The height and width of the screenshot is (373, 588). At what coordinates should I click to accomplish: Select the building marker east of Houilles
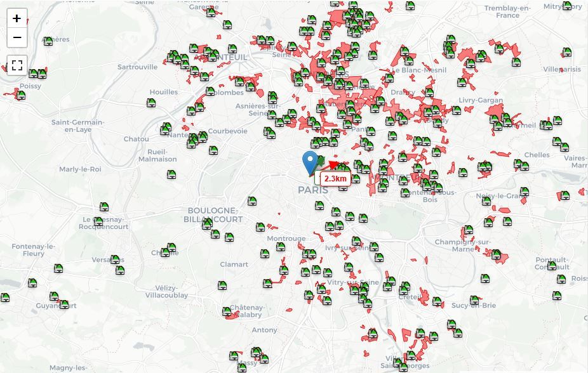click(x=151, y=103)
